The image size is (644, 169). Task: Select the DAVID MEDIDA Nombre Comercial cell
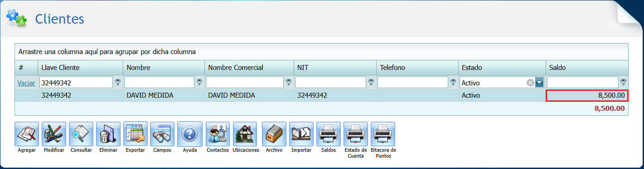(249, 95)
